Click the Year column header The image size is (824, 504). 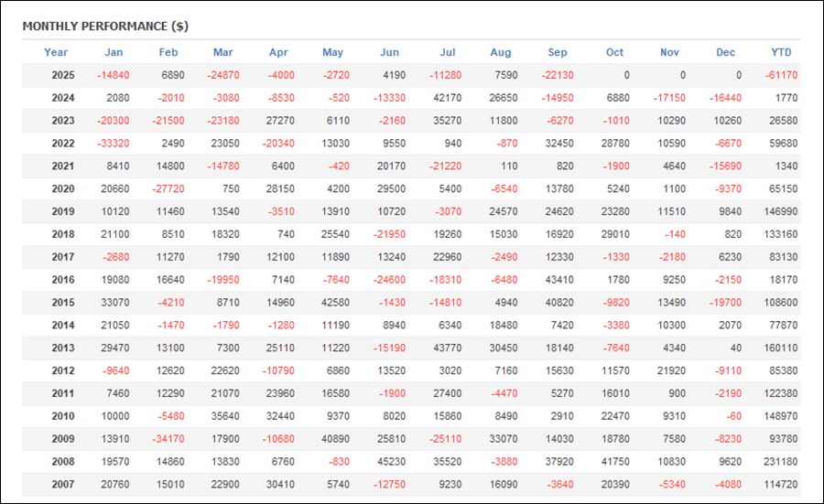click(56, 52)
